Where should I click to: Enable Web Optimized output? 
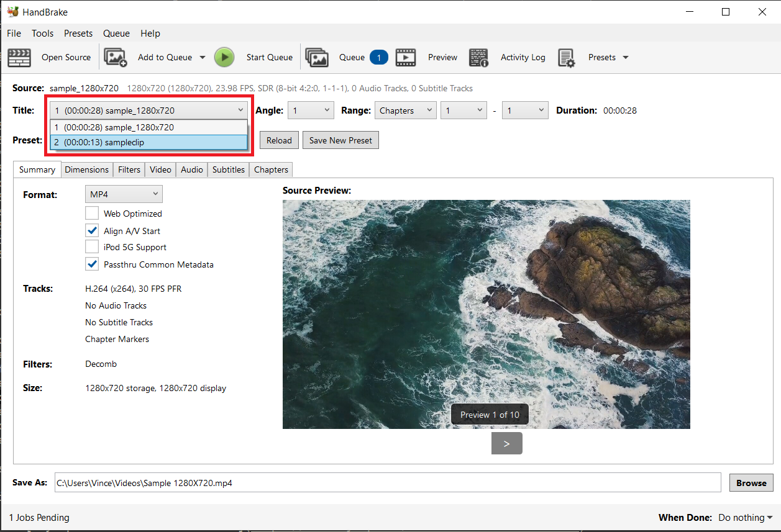click(x=92, y=213)
